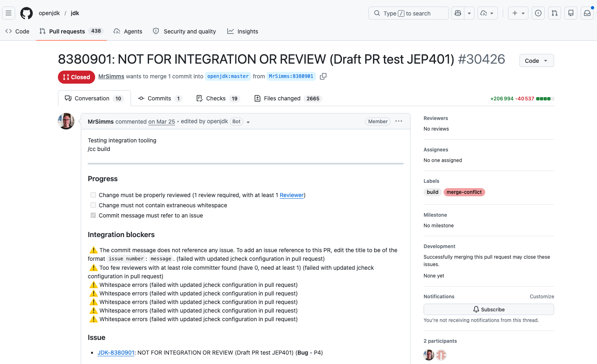597x364 pixels.
Task: Toggle the 'extraneous whitespace' checkbox
Action: 93,205
